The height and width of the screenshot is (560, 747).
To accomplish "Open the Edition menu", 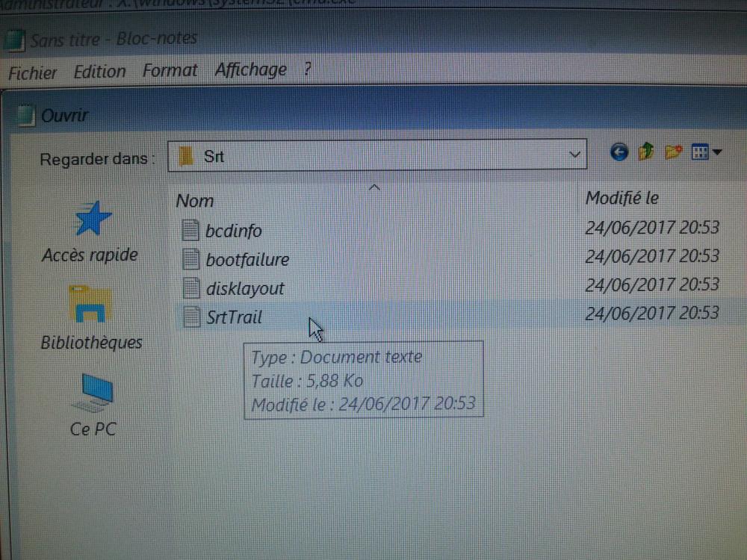I will 99,72.
